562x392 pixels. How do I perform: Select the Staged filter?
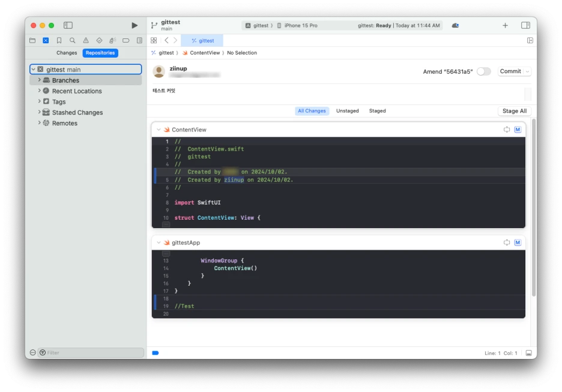point(378,110)
